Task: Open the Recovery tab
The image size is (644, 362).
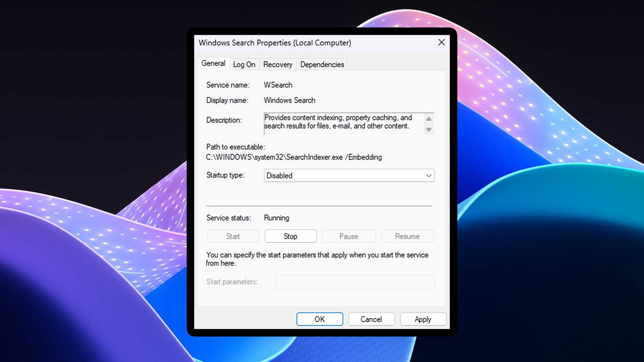Action: pyautogui.click(x=277, y=64)
